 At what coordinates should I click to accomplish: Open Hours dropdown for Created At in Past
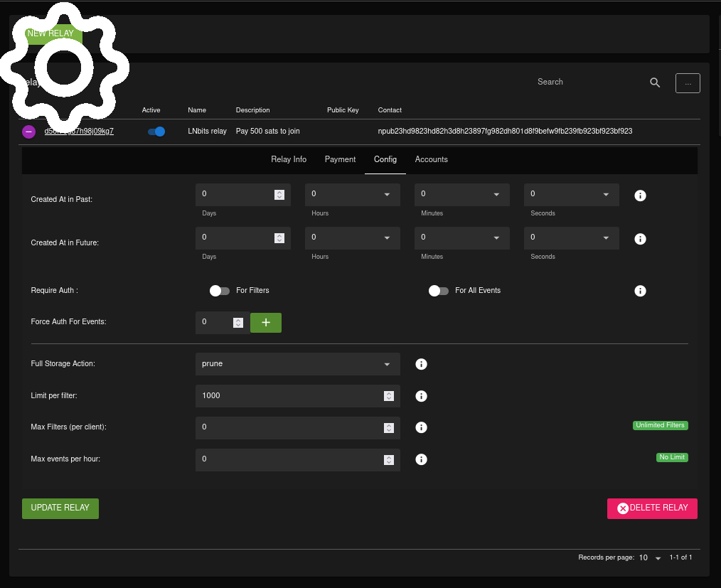(352, 194)
